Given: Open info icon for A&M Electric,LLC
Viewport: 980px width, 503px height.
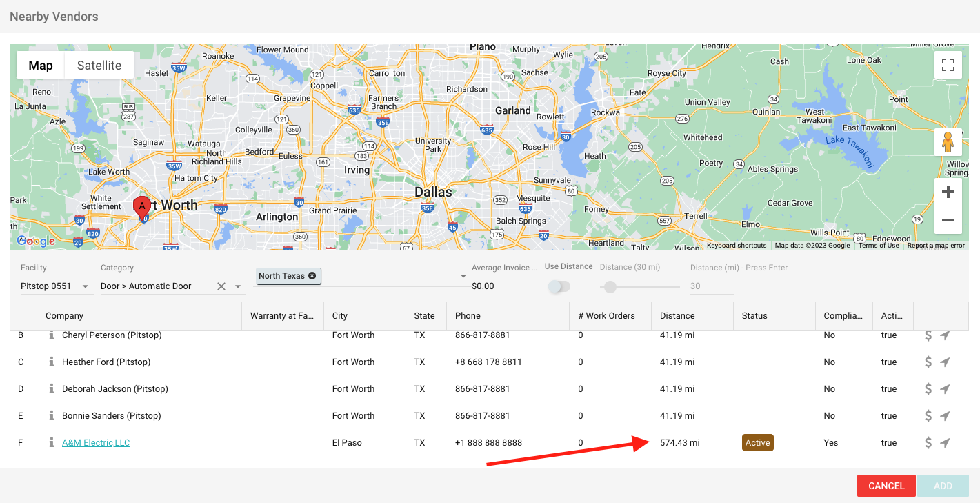Looking at the screenshot, I should tap(51, 442).
